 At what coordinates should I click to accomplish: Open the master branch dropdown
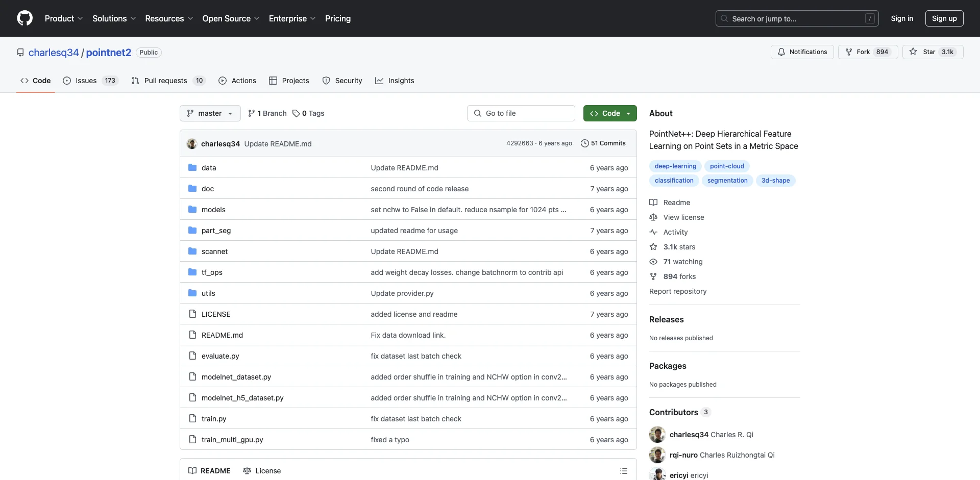[210, 113]
